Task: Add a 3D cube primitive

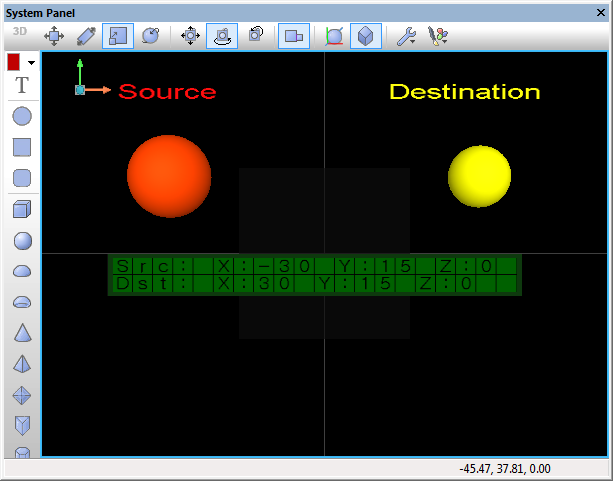Action: [x=22, y=209]
